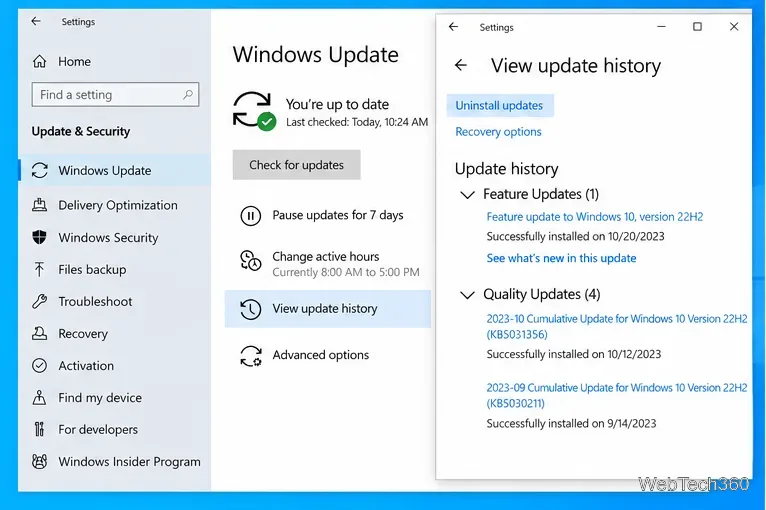Click the Last checked: Today, 10:24 AM text
The image size is (766, 510).
pyautogui.click(x=357, y=122)
